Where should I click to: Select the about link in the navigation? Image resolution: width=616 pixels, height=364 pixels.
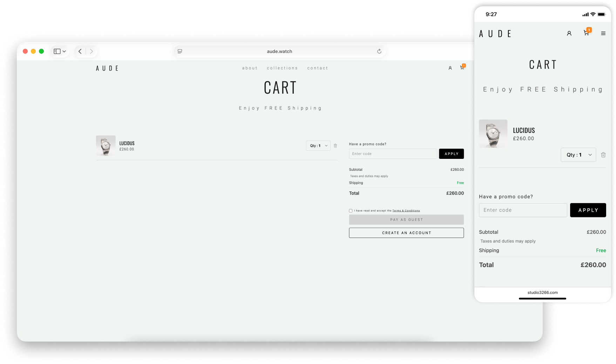pos(250,68)
